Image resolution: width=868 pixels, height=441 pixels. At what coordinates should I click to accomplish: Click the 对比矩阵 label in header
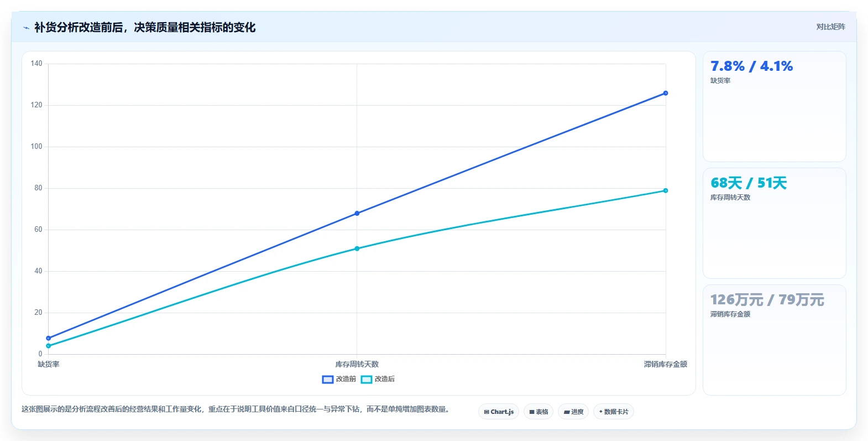(x=830, y=27)
